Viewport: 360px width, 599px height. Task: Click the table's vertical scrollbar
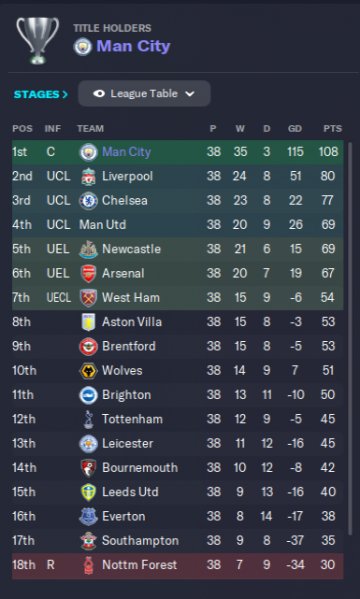(x=349, y=338)
